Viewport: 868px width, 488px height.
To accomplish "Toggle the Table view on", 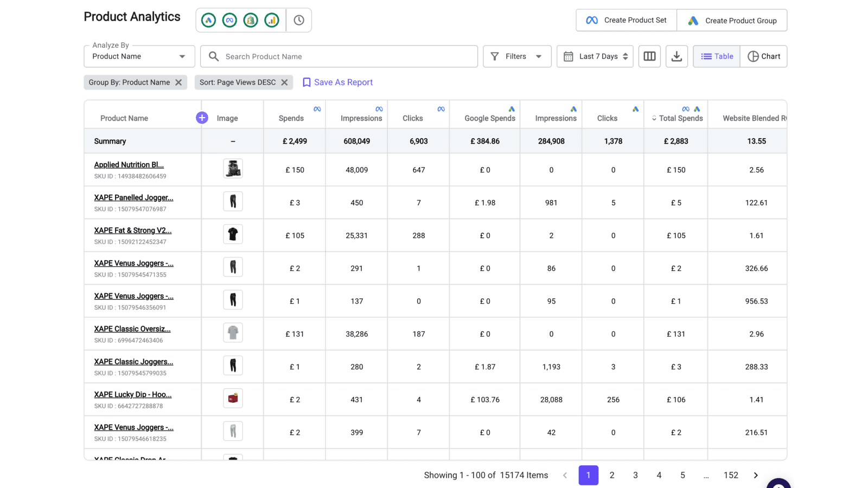I will pos(716,56).
